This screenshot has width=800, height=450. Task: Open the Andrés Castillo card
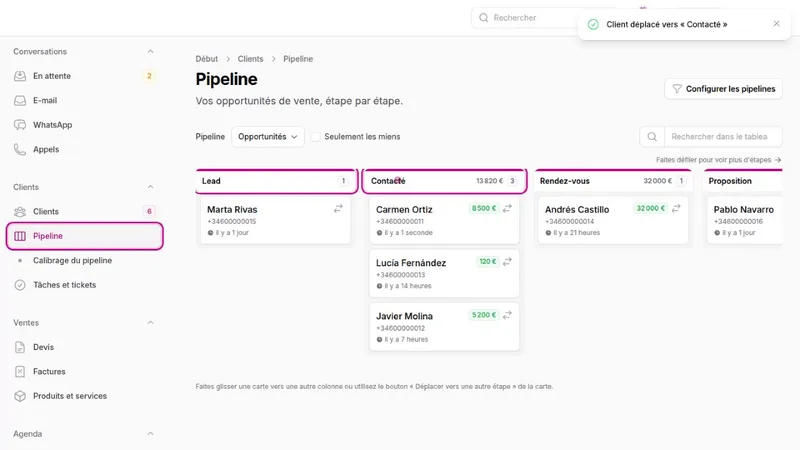point(613,220)
